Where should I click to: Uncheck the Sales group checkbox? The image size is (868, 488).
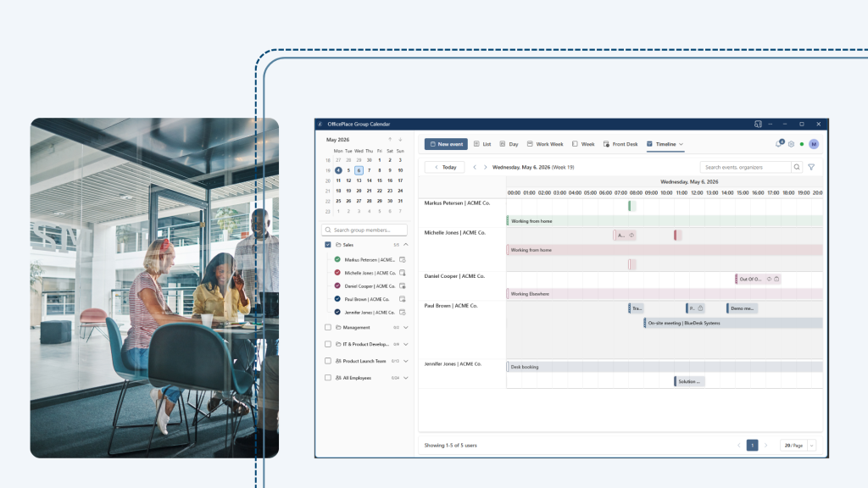click(x=328, y=245)
